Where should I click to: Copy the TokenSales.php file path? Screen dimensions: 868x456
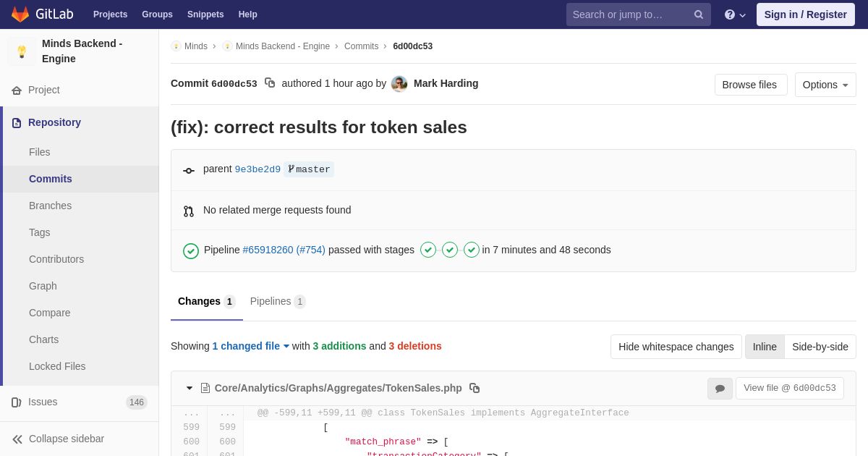(475, 388)
